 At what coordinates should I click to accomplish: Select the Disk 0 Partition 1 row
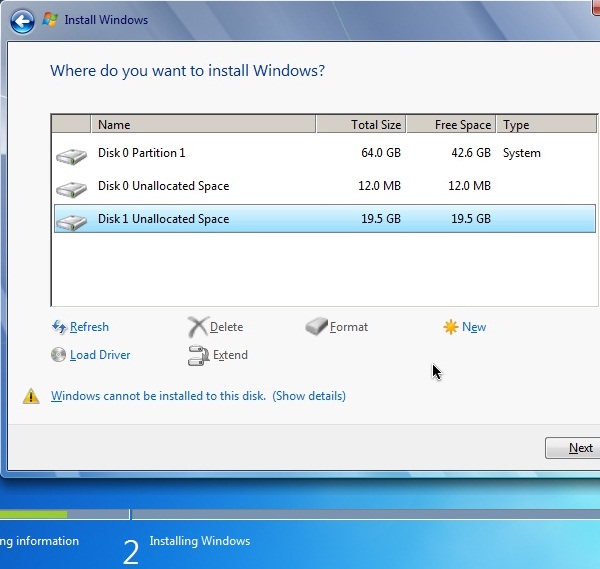325,153
